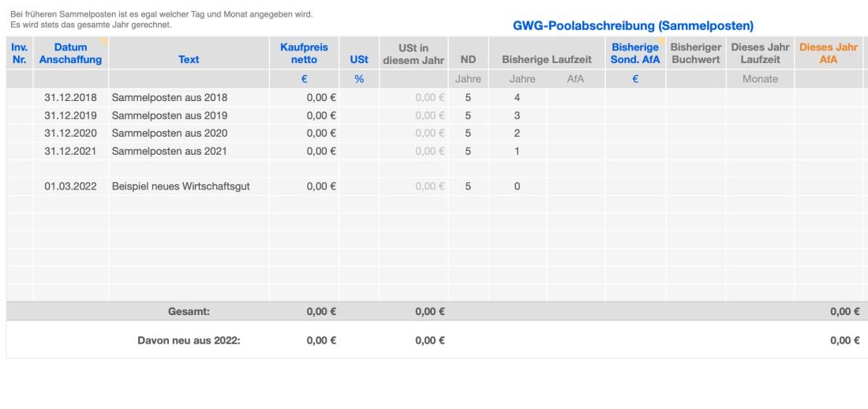Select the 'Sammelposten aus 2020' text cell
The image size is (868, 409).
tap(161, 133)
